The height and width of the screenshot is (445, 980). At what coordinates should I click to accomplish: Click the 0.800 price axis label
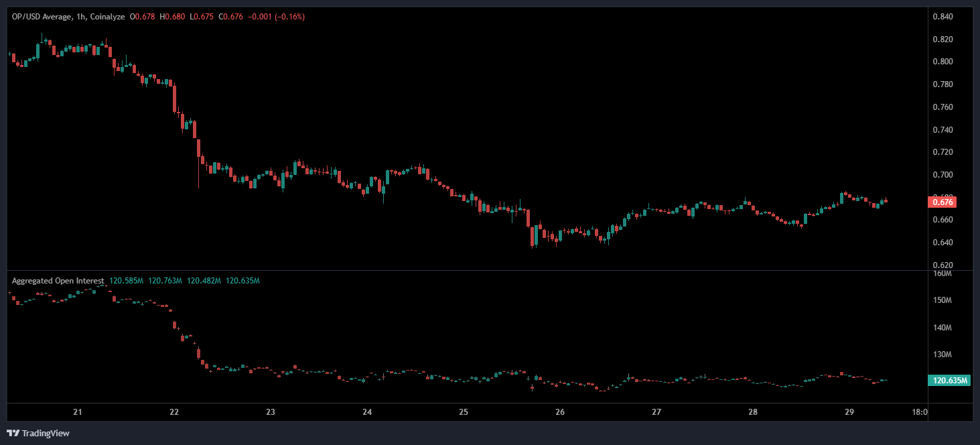[942, 62]
